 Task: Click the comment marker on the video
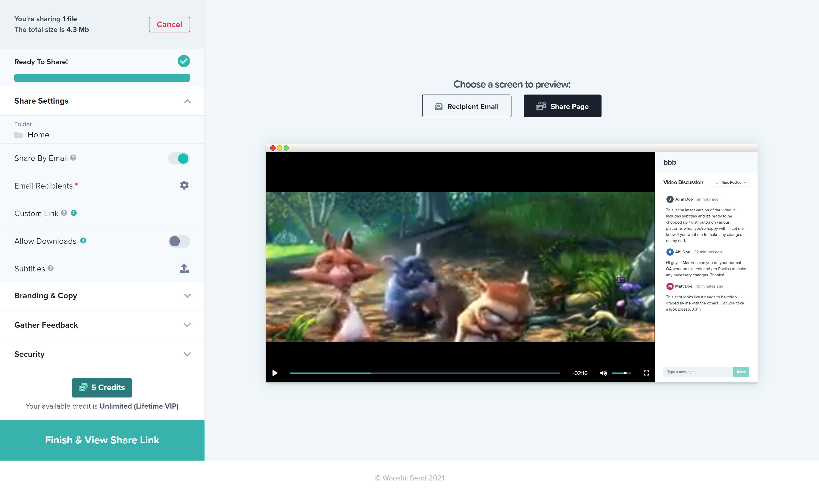point(621,280)
